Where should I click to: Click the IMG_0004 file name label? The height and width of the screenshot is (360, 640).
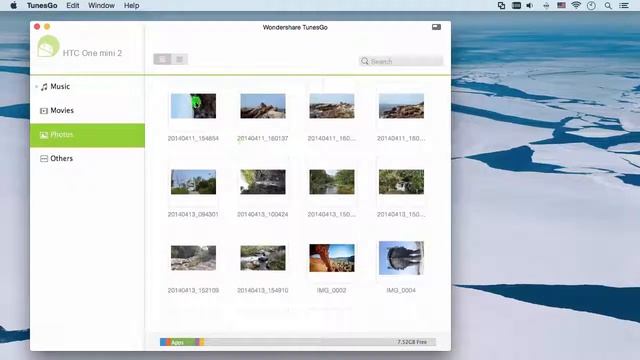[401, 290]
